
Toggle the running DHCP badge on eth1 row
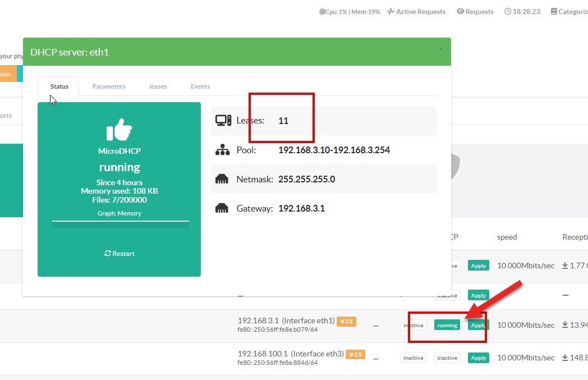pyautogui.click(x=447, y=325)
